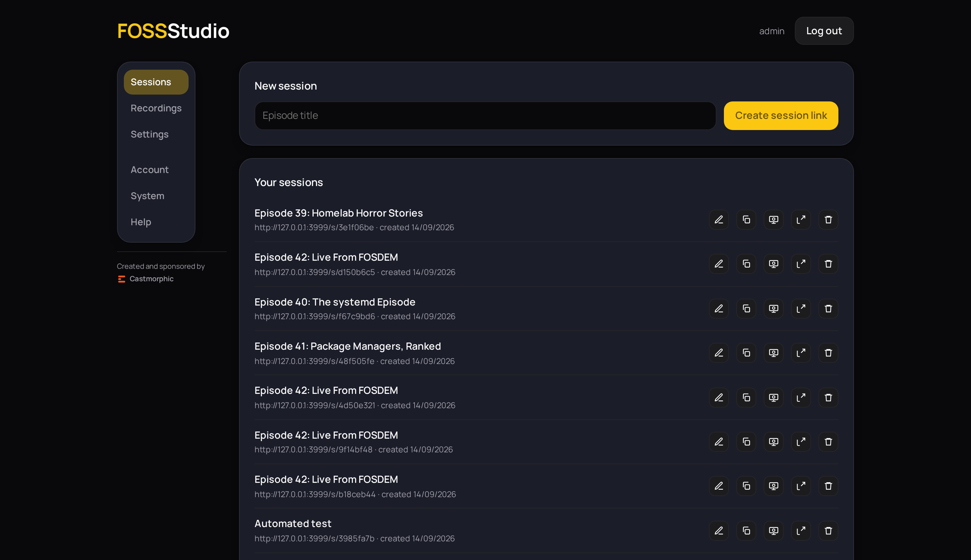Click title "Episode 40: The systemd Episode"

335,302
